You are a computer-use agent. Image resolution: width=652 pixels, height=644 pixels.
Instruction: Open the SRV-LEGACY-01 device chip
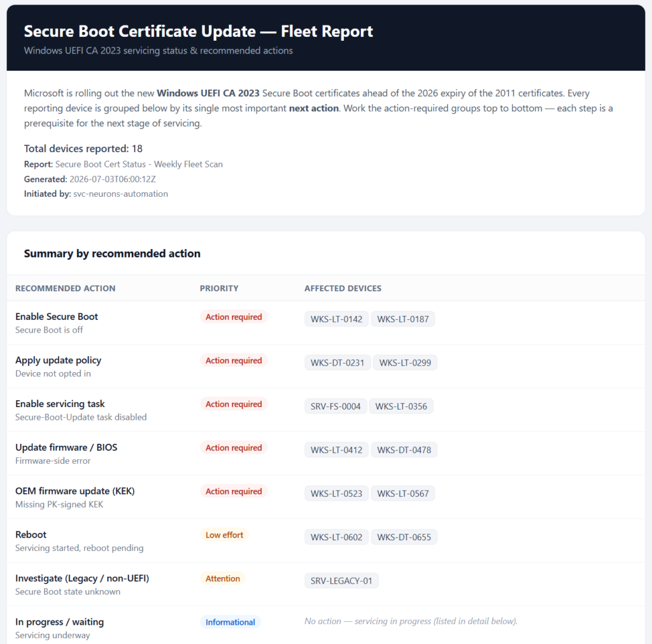tap(341, 581)
